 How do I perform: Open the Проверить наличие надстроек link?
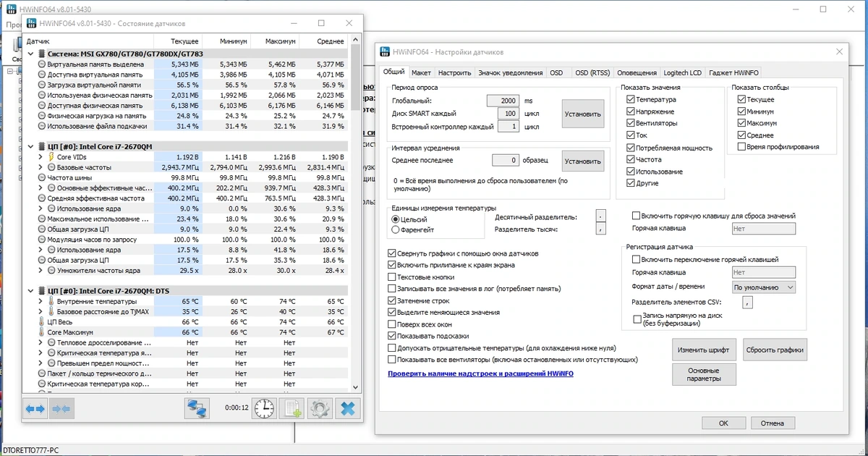[480, 373]
